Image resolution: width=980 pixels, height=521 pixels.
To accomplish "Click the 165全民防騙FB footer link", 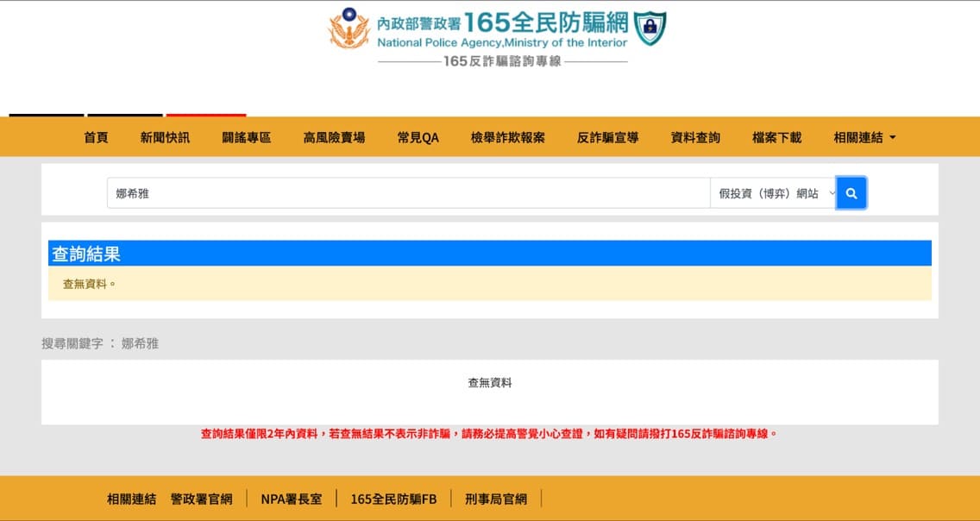I will point(393,499).
